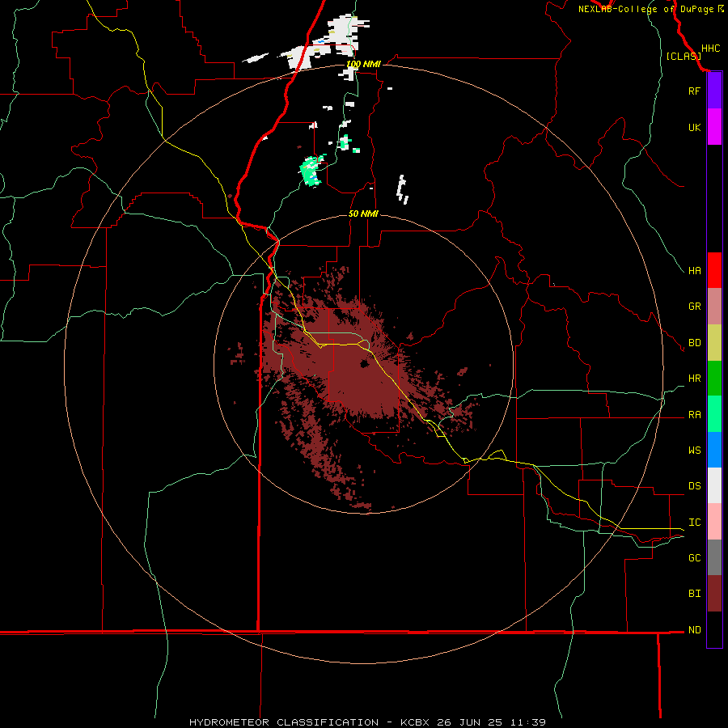
Task: Click the HA red legend color swatch
Action: click(714, 270)
